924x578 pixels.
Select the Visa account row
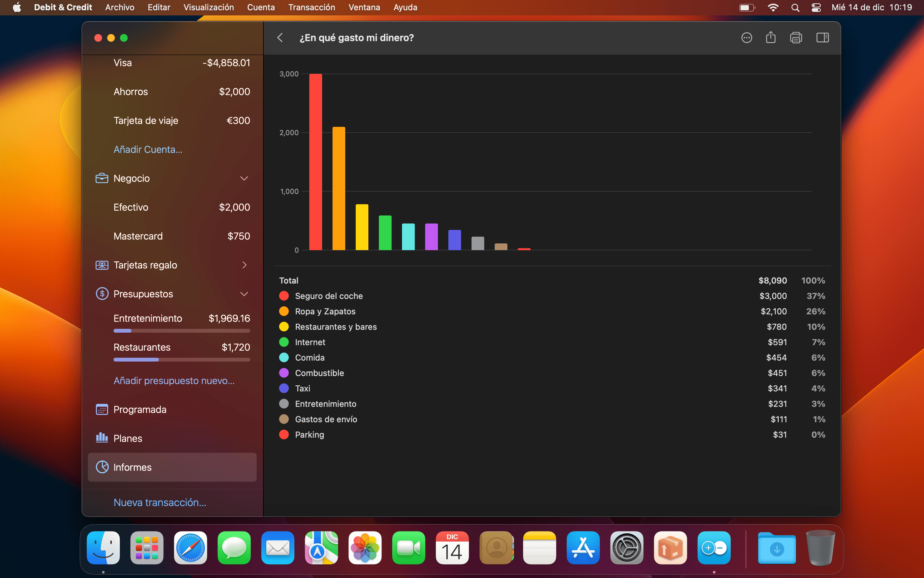172,63
